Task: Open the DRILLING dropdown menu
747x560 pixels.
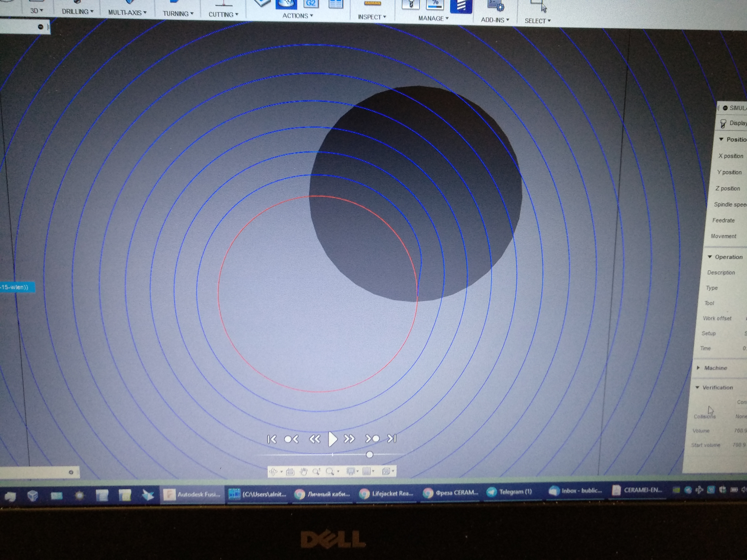Action: (x=77, y=11)
